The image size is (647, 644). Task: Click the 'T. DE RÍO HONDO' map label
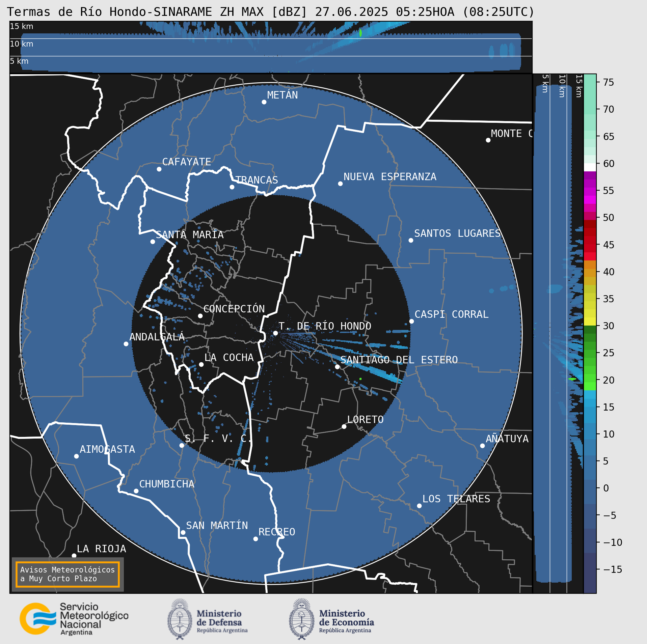(x=325, y=326)
